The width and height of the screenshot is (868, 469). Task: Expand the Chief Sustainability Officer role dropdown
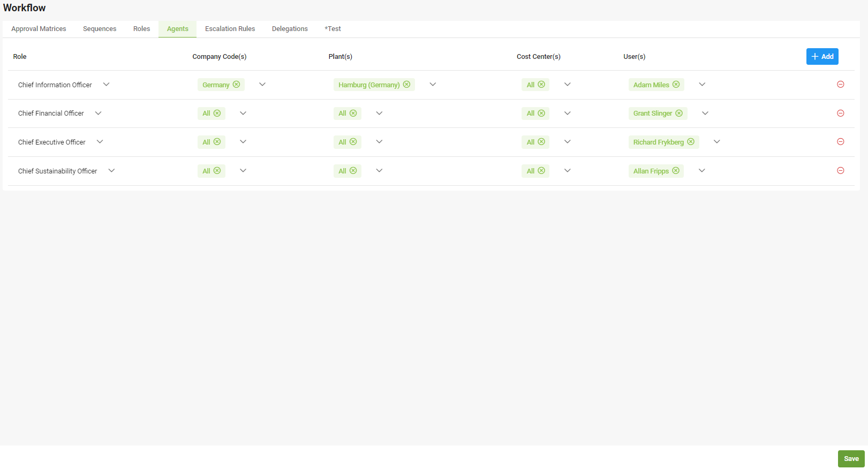point(111,171)
